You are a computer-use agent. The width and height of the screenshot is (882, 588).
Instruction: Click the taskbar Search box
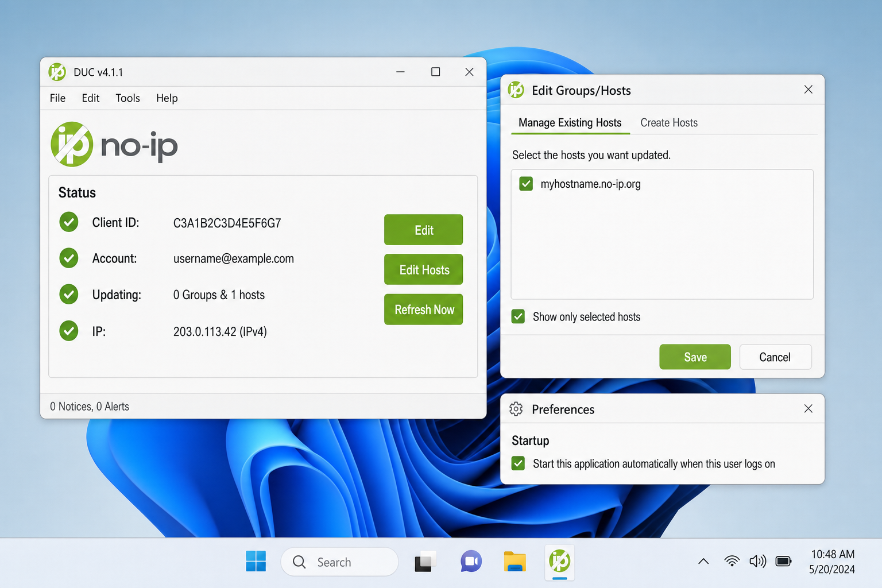point(339,562)
